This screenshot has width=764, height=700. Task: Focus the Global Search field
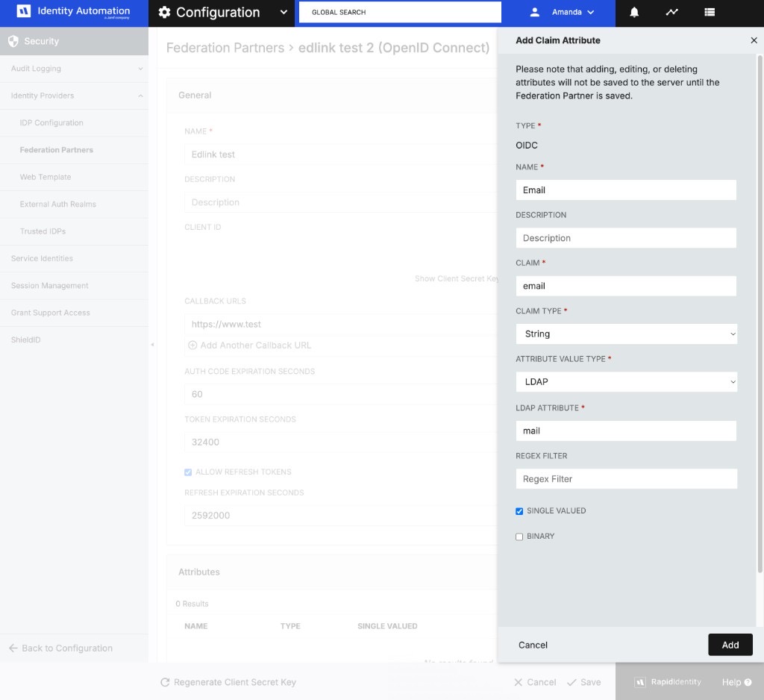pos(400,12)
